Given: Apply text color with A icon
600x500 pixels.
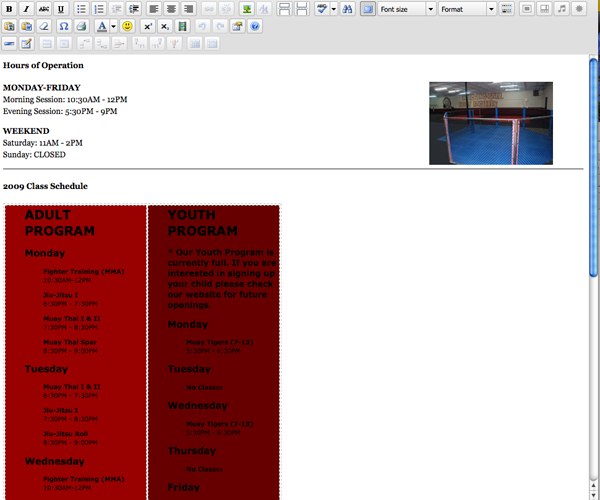Looking at the screenshot, I should point(102,26).
